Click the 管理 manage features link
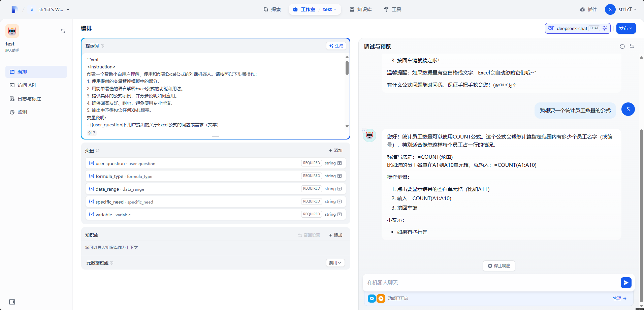644x310 pixels. click(x=620, y=299)
